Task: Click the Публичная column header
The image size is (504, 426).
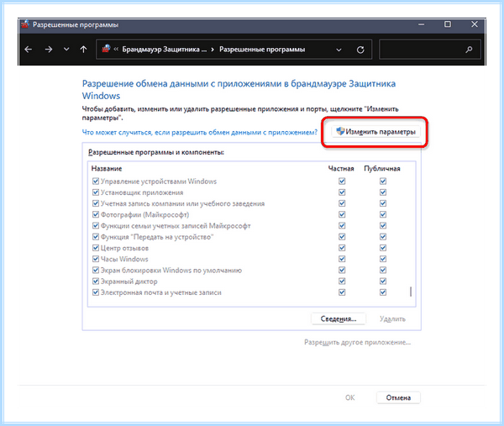Action: tap(382, 169)
